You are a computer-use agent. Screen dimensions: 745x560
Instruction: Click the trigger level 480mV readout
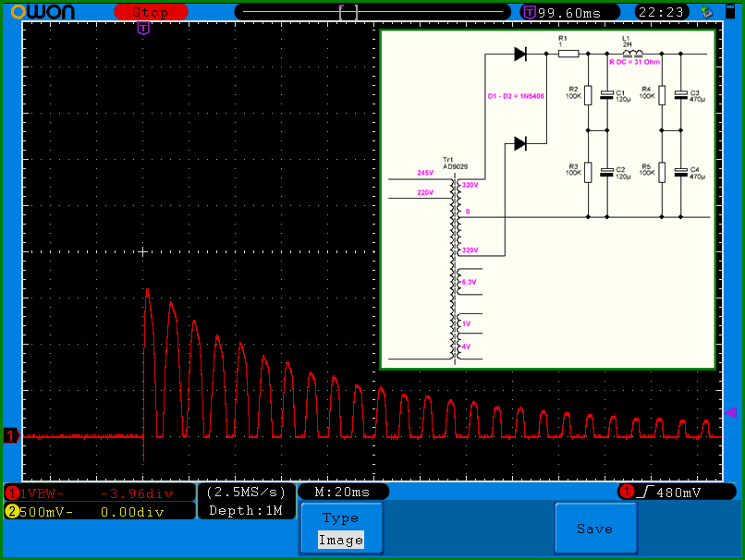click(678, 493)
